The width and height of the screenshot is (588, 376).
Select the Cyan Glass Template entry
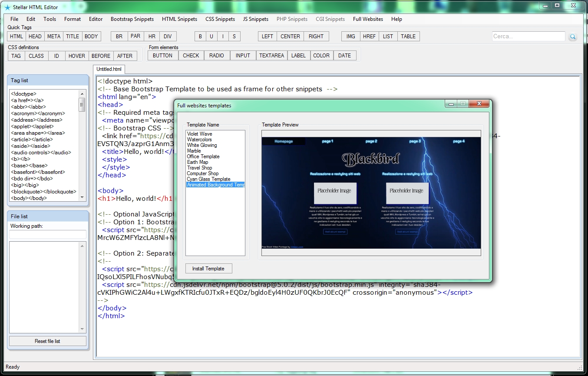tap(208, 179)
